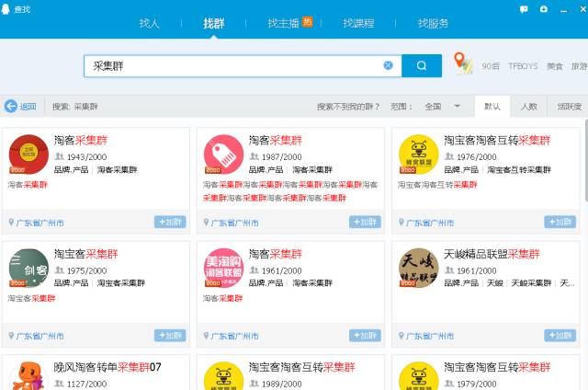Select the 美食 hot keyword

coord(554,66)
